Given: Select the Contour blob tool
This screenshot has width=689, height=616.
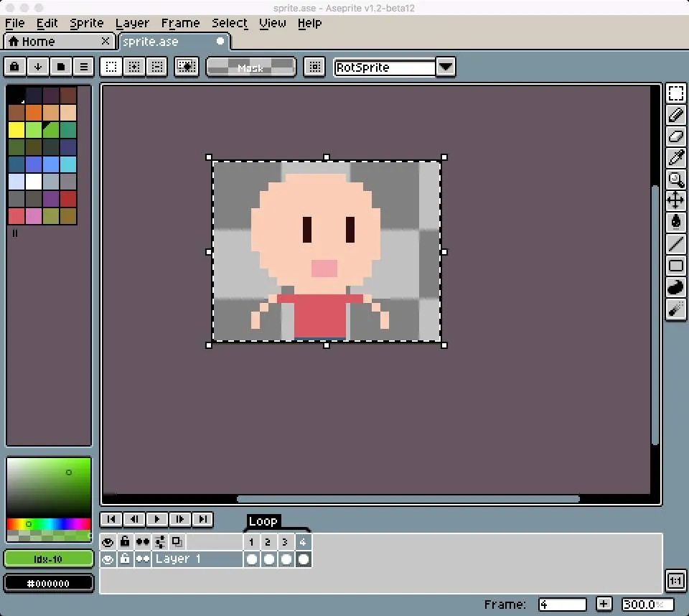Looking at the screenshot, I should coord(676,288).
